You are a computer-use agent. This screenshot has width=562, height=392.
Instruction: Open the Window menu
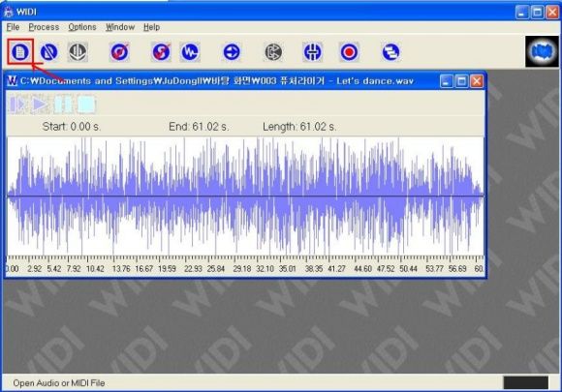120,27
